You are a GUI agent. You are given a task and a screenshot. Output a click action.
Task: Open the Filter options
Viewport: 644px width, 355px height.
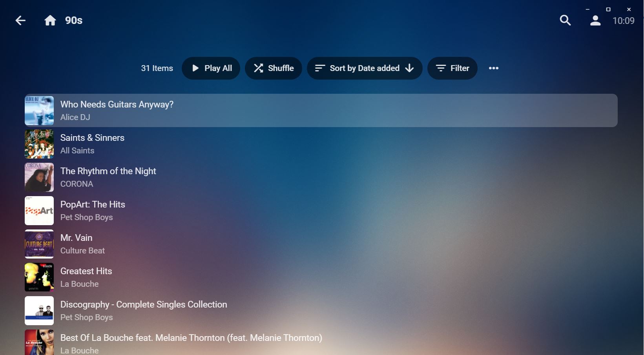(x=452, y=68)
